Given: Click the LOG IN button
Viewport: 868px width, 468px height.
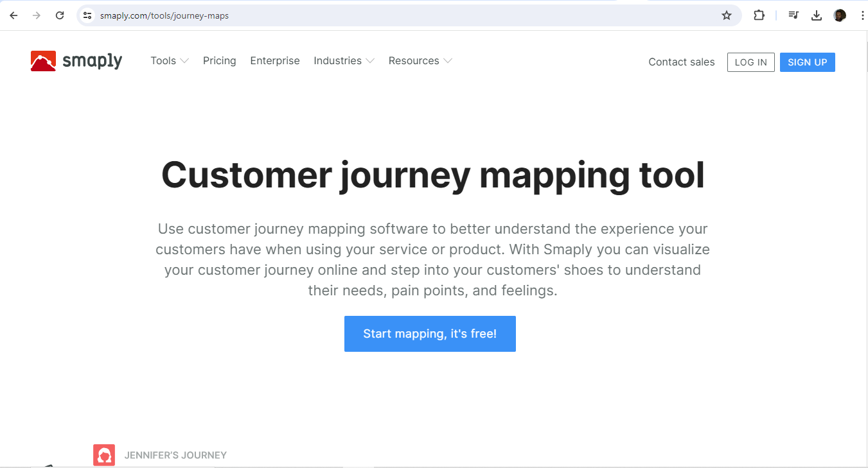Looking at the screenshot, I should point(750,62).
